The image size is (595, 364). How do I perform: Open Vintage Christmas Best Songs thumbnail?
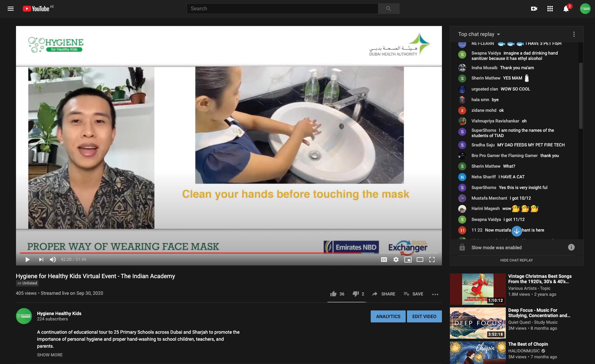(478, 289)
